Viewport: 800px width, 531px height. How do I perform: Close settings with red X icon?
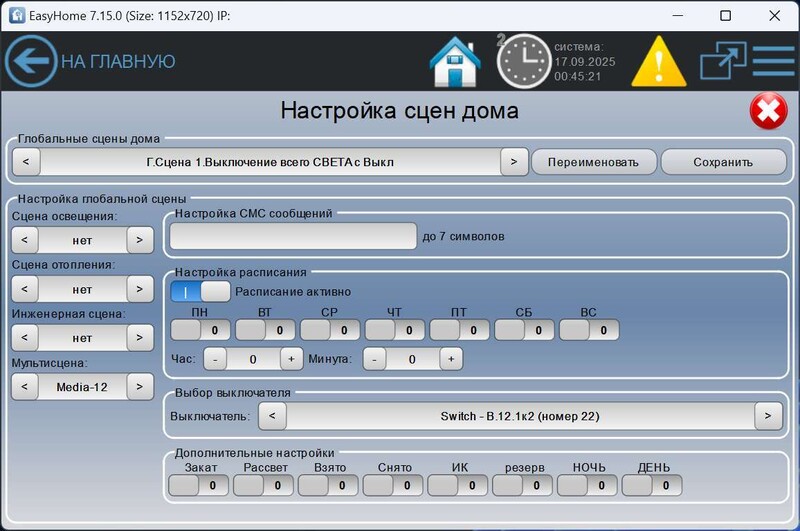pos(768,111)
